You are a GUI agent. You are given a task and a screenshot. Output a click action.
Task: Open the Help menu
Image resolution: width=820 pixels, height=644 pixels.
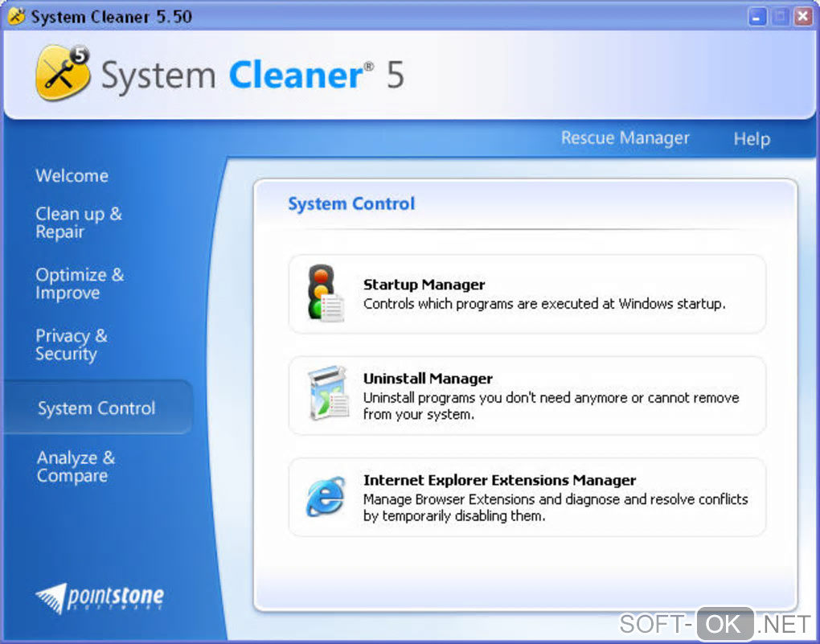752,139
